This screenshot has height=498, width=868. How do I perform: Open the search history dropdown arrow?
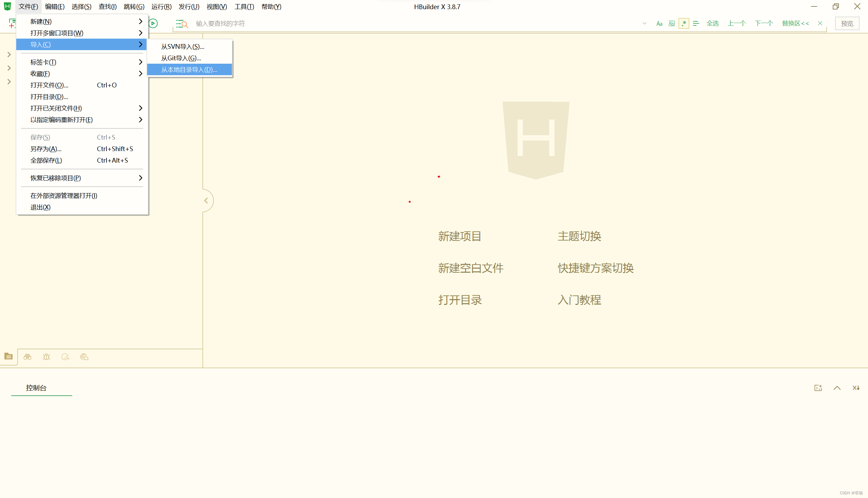coord(645,24)
